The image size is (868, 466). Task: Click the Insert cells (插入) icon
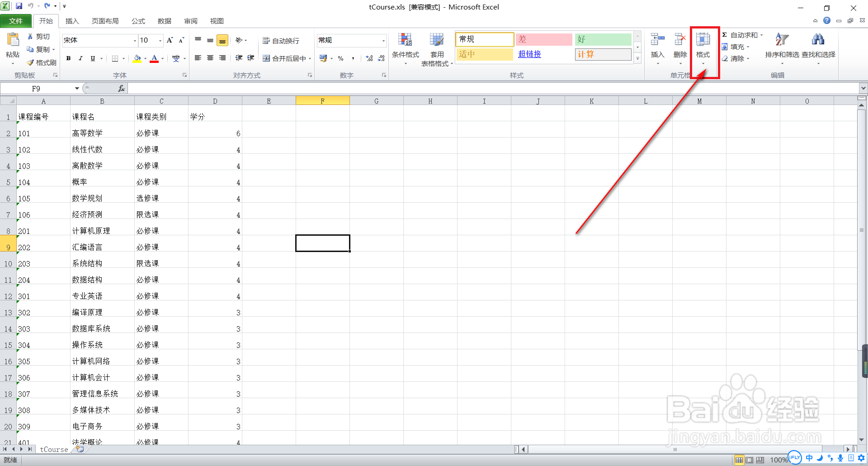[x=657, y=40]
